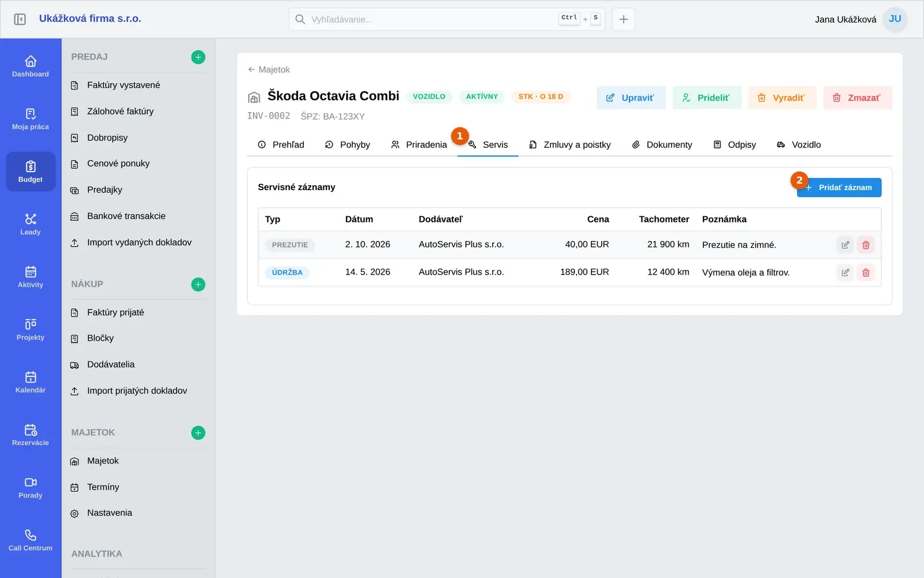Click the Ukážková firma s.r.o. title
The image size is (924, 578).
coord(90,18)
